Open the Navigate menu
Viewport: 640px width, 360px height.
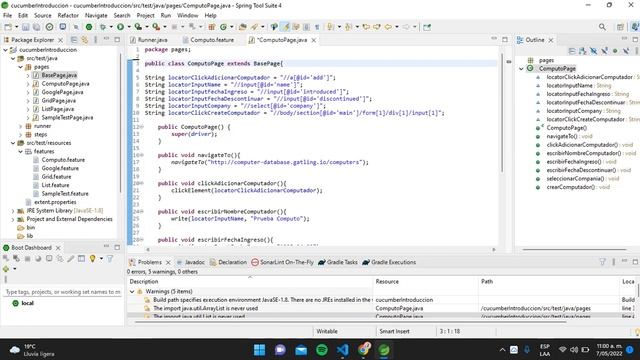96,16
